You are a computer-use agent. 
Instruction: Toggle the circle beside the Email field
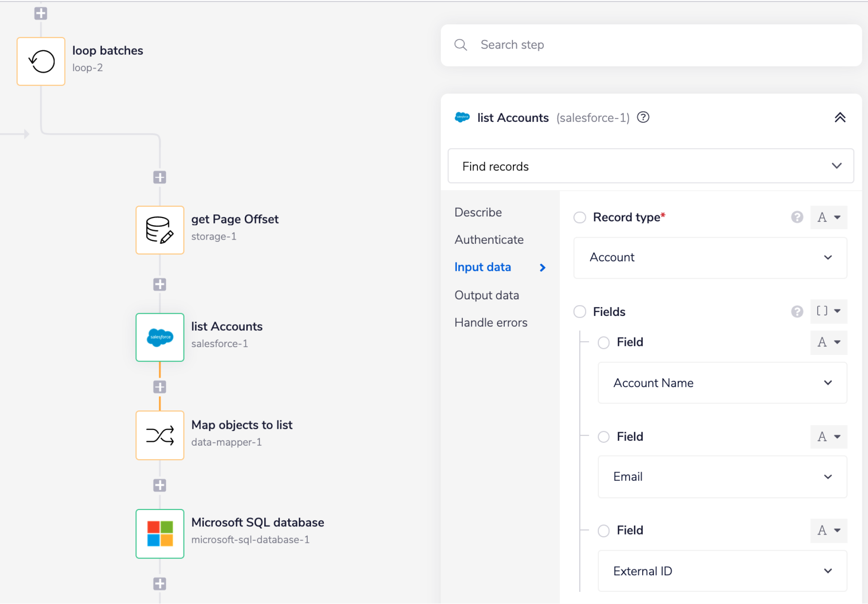tap(603, 437)
